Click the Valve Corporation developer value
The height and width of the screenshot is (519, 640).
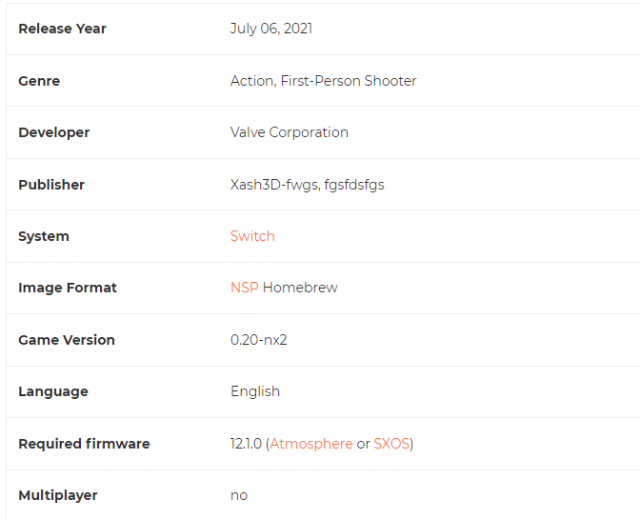[x=289, y=133]
